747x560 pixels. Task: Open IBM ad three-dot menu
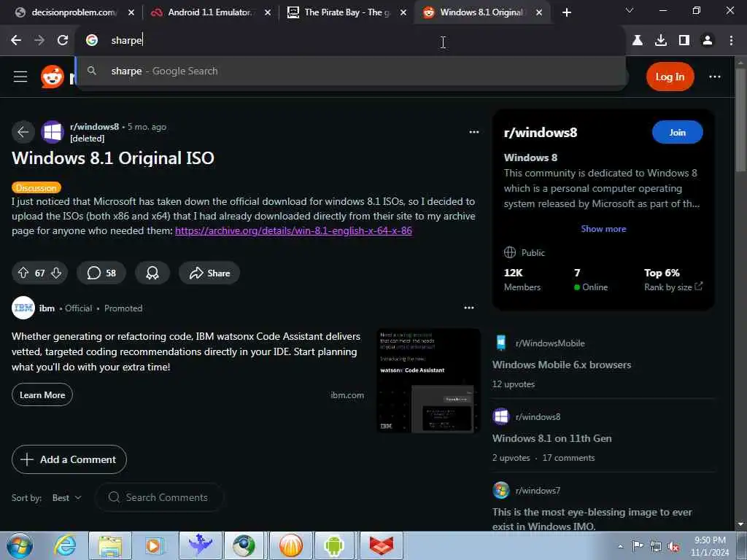click(469, 308)
